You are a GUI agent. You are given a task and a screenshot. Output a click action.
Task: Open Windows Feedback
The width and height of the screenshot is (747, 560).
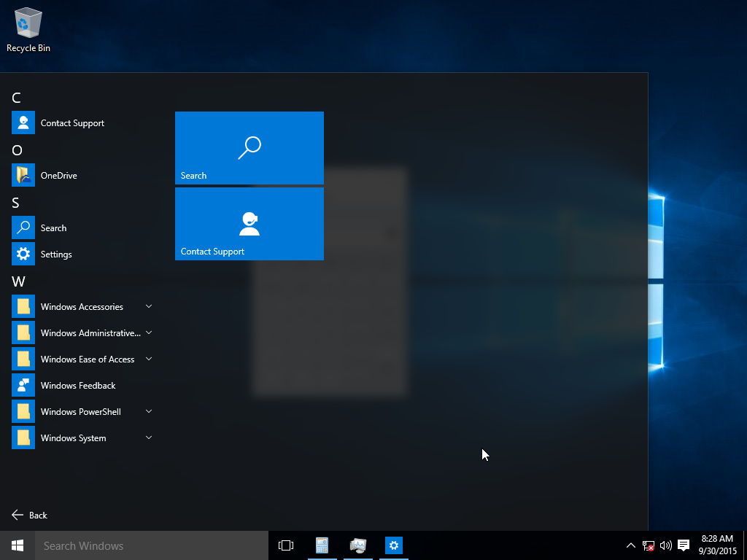pyautogui.click(x=77, y=385)
